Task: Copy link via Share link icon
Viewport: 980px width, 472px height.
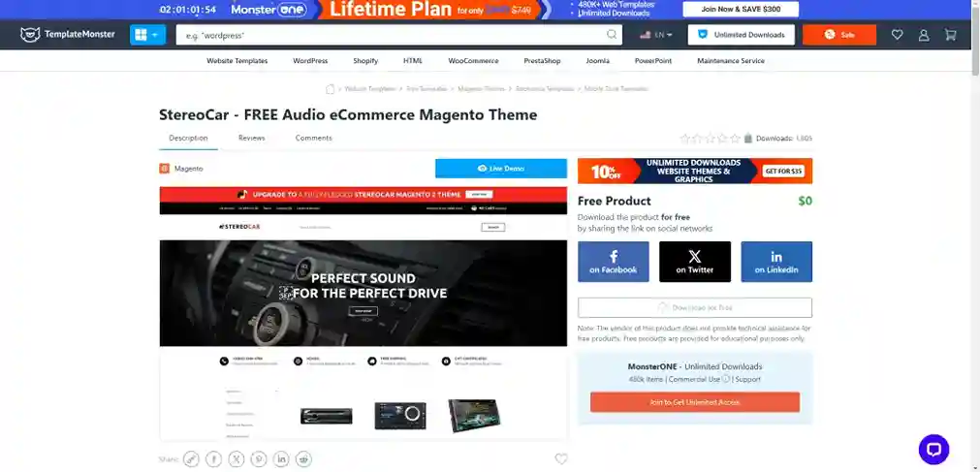Action: pos(191,459)
